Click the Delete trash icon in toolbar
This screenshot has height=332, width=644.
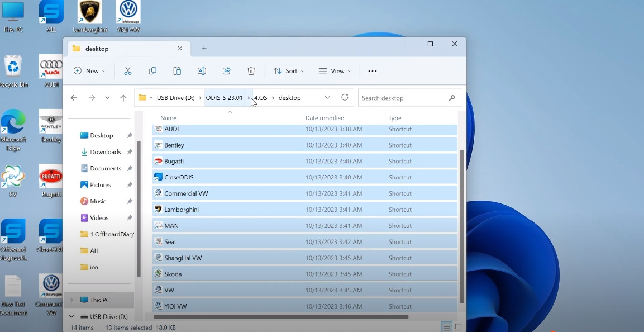click(251, 71)
